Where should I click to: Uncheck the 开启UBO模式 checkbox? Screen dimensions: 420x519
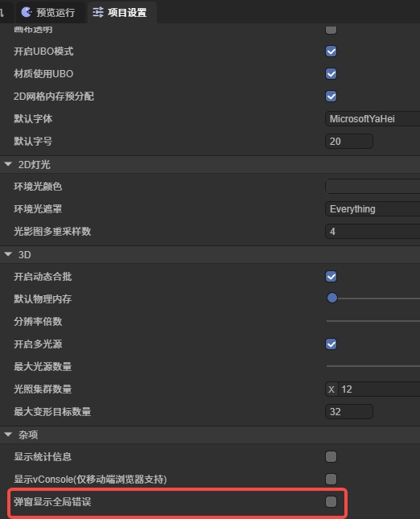pyautogui.click(x=331, y=51)
